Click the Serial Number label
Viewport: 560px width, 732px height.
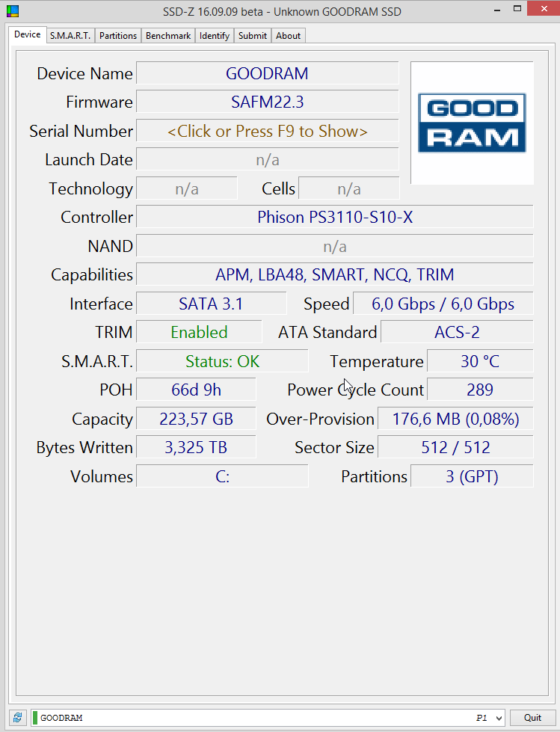81,131
